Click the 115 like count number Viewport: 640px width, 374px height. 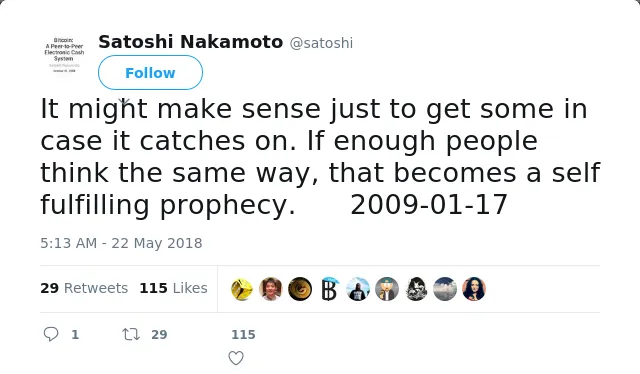coord(243,334)
